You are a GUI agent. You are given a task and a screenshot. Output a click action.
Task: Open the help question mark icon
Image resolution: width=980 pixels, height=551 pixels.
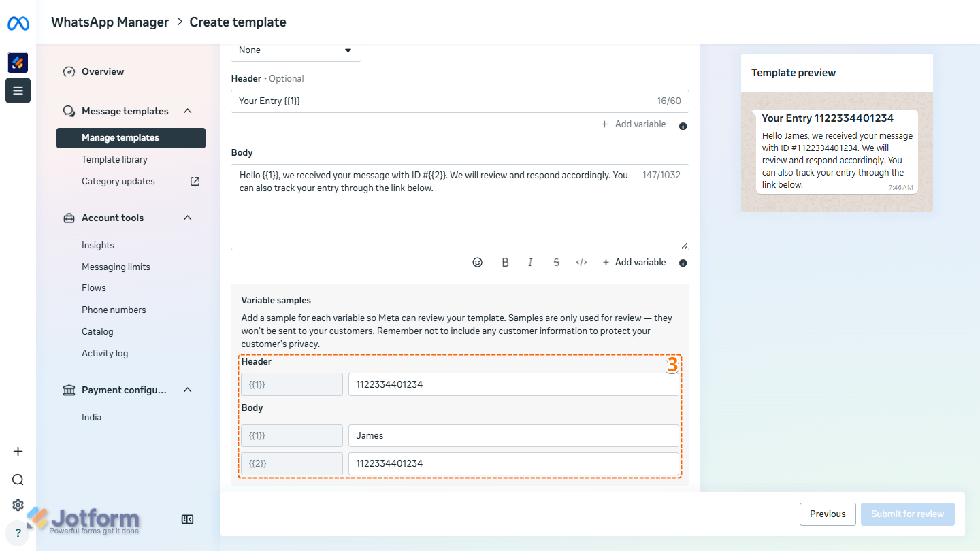(18, 533)
